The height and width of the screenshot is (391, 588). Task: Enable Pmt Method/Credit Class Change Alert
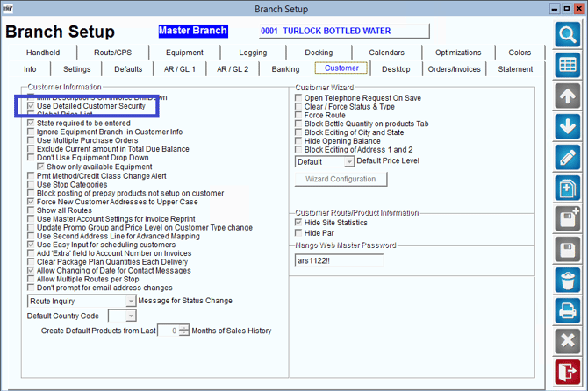[31, 176]
